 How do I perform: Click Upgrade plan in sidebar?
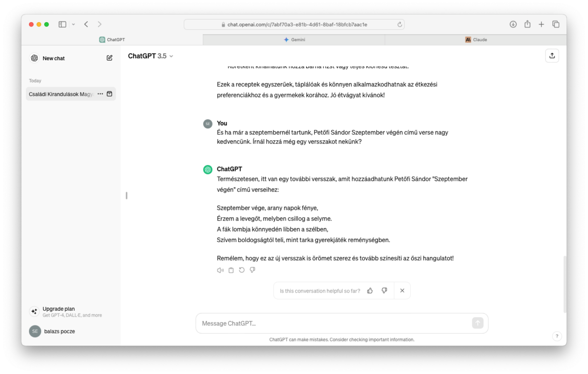tap(59, 309)
